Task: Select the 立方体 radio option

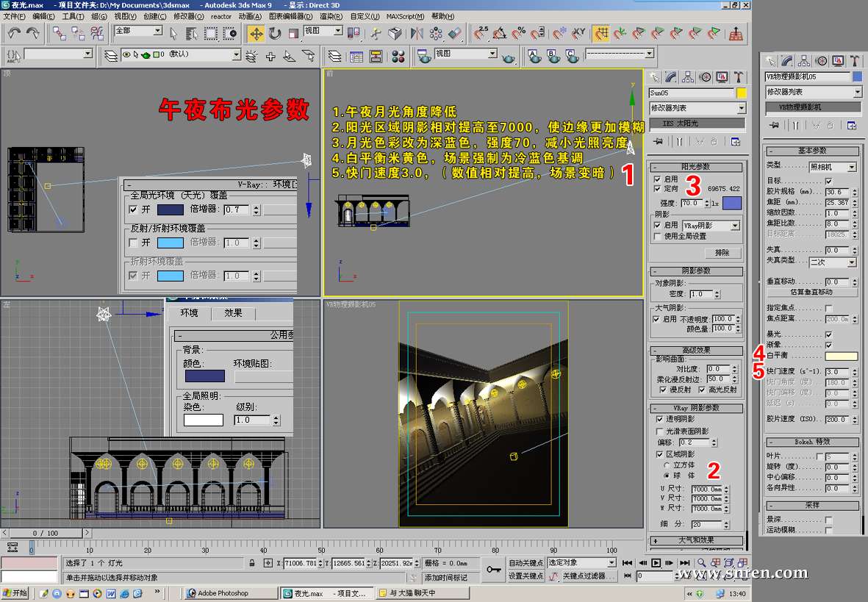Action: pyautogui.click(x=667, y=465)
